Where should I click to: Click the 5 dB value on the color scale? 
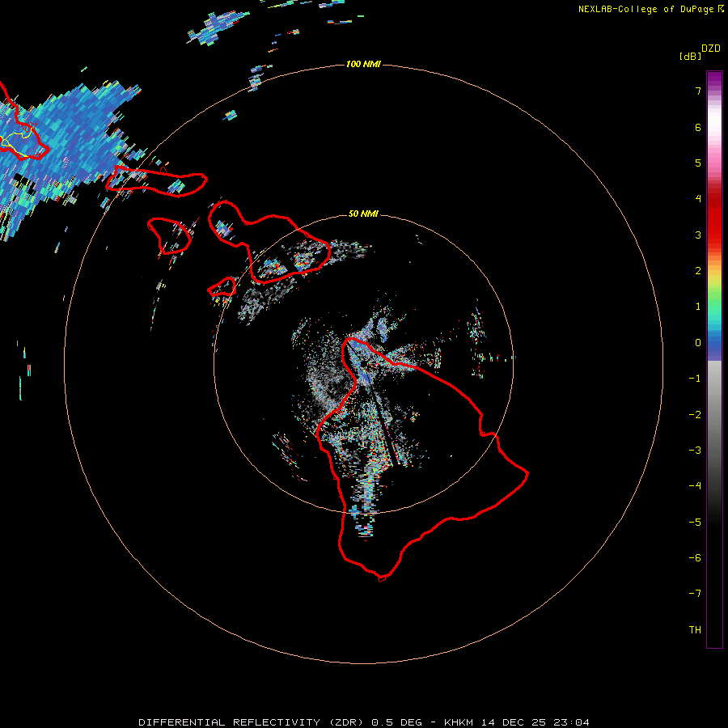pos(698,163)
